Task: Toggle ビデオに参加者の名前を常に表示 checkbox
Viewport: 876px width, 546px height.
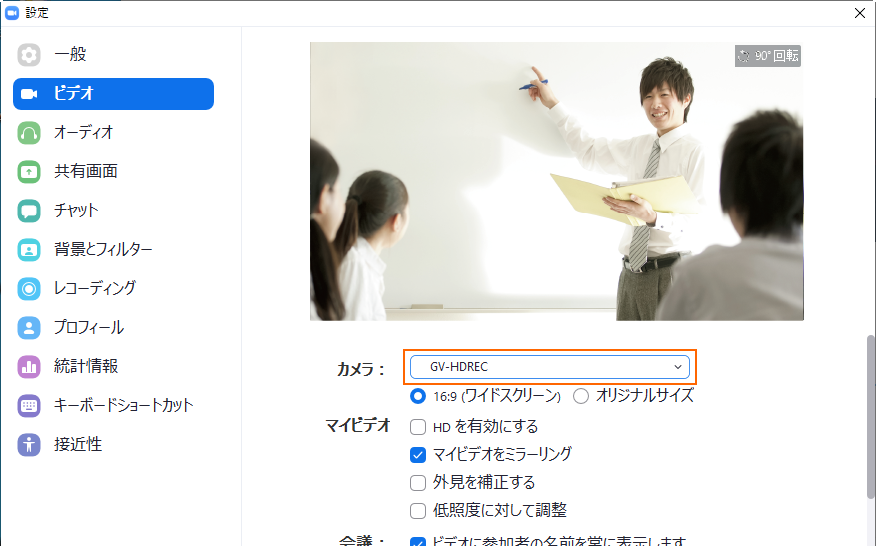Action: pyautogui.click(x=418, y=541)
